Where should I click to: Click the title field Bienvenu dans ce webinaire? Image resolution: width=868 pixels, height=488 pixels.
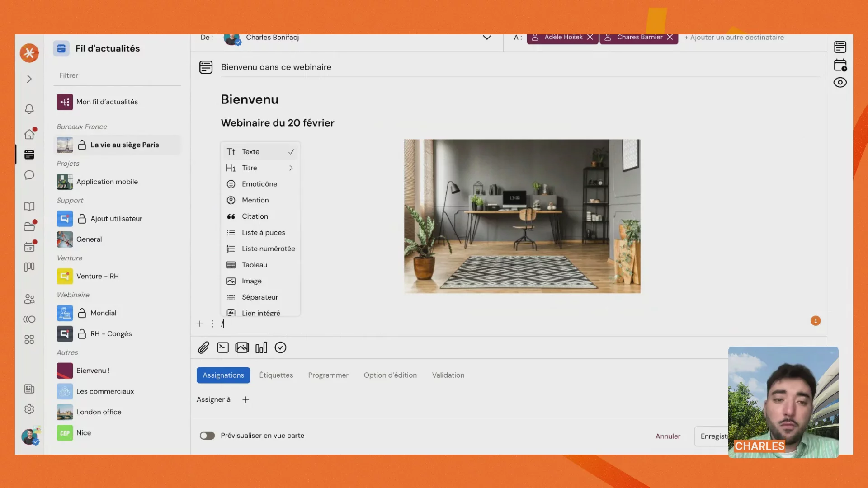point(520,67)
